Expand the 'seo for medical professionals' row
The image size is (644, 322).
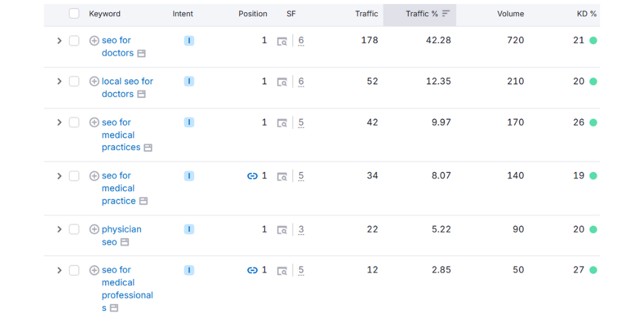coord(59,270)
